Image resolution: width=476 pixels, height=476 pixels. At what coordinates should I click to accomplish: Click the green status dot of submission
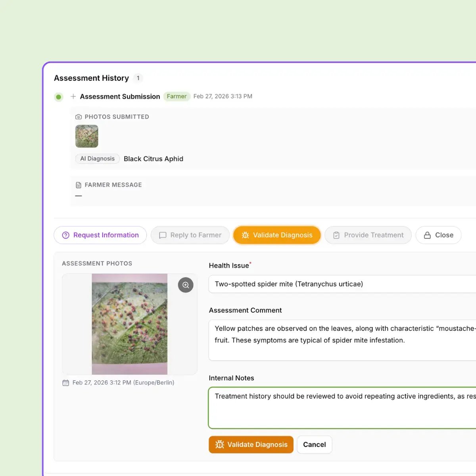(59, 97)
